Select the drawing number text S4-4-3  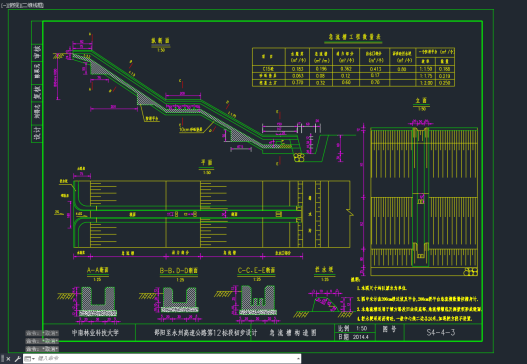tap(441, 332)
